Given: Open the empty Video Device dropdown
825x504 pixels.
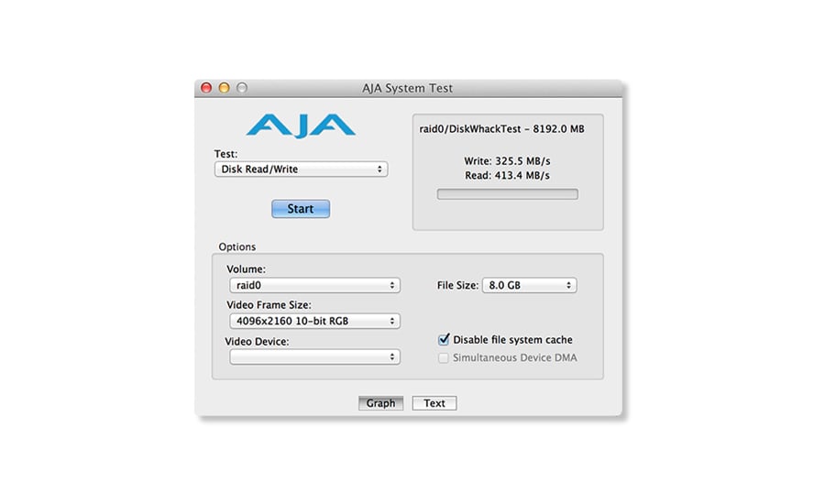Looking at the screenshot, I should coord(314,356).
